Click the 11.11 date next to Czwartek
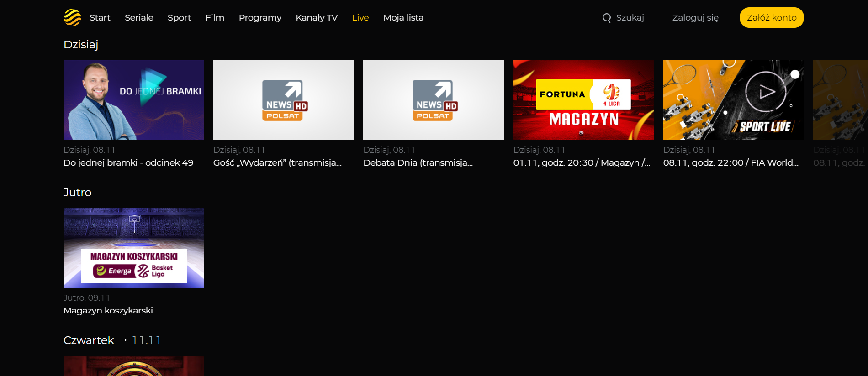868x376 pixels. pyautogui.click(x=146, y=340)
